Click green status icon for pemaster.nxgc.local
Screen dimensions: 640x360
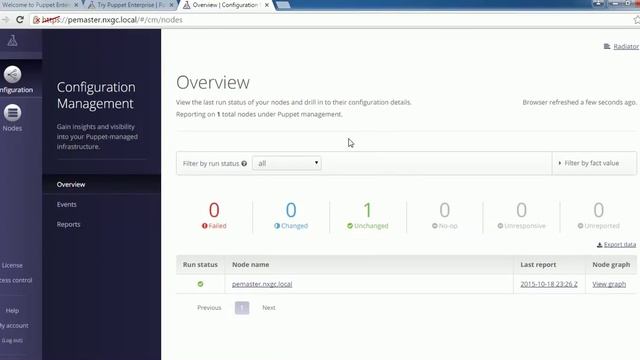point(200,284)
